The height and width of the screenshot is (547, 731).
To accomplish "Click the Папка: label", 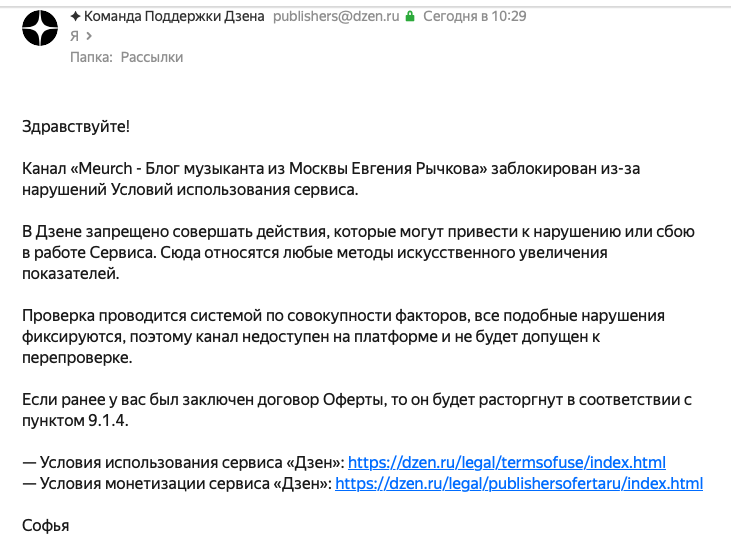I will [x=91, y=57].
